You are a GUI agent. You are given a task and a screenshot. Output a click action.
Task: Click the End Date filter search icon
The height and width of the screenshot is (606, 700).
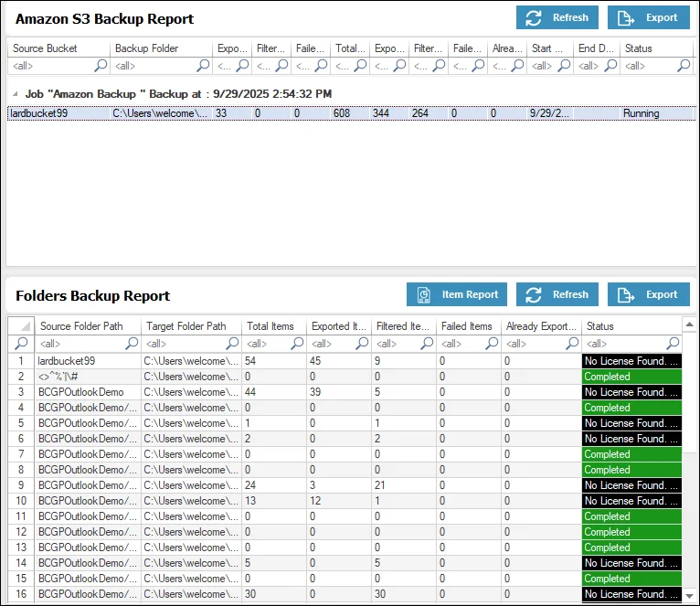[x=611, y=66]
